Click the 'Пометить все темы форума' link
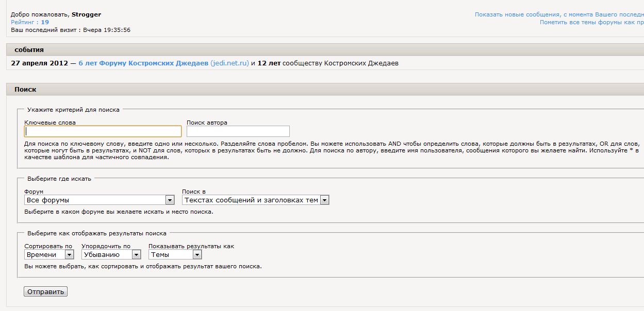The image size is (644, 311). (591, 22)
